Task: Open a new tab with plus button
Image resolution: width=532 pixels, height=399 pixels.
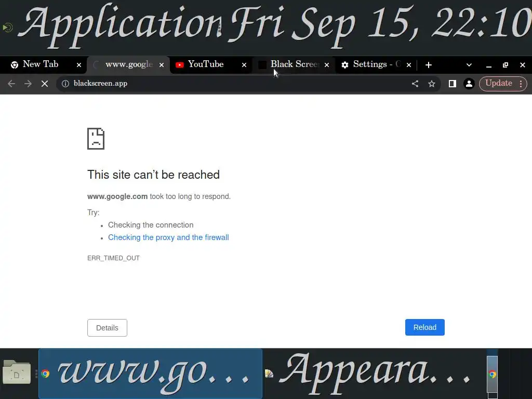Action: coord(429,65)
